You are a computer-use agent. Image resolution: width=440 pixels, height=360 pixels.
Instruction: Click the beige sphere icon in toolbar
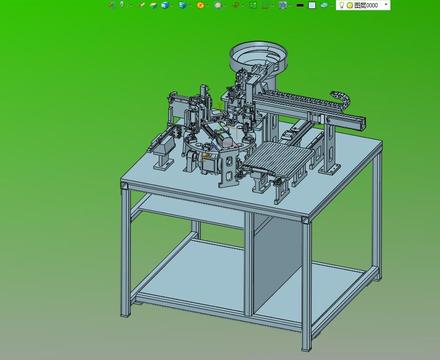point(218,5)
